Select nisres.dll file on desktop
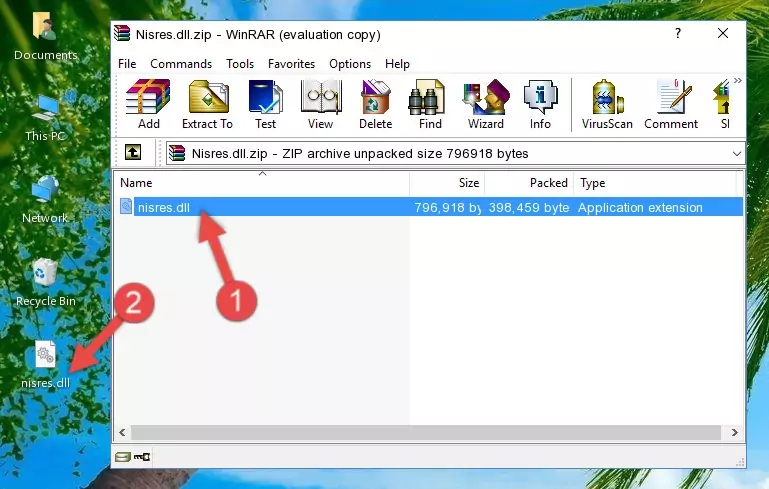The height and width of the screenshot is (489, 769). click(x=46, y=365)
